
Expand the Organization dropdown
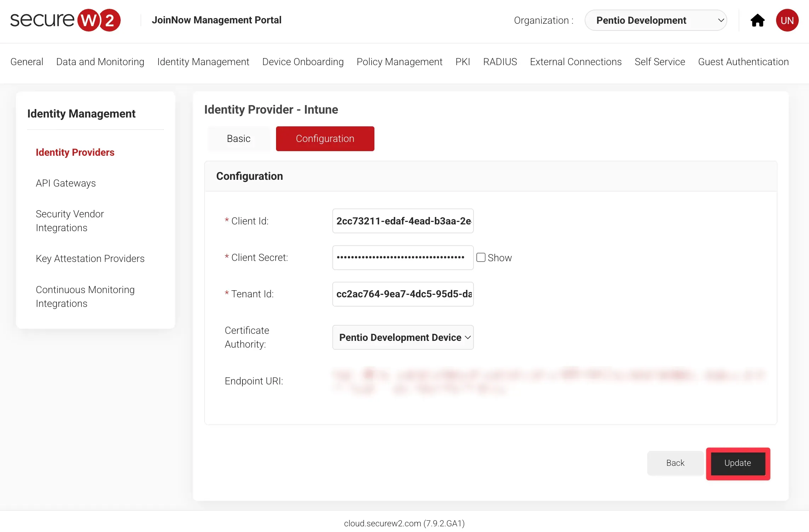click(655, 21)
